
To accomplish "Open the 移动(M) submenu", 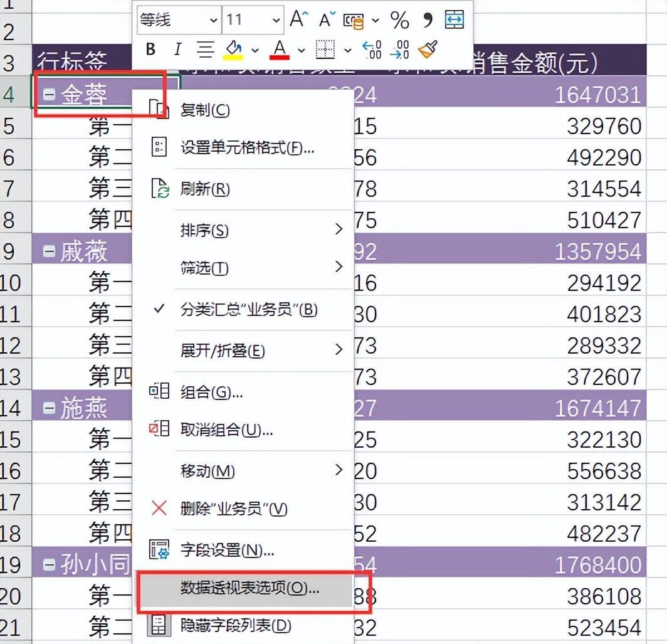I will (243, 470).
